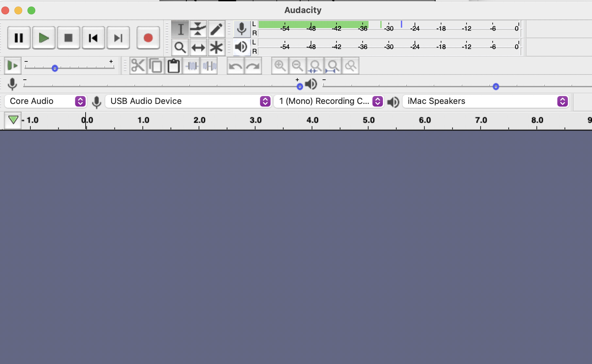Viewport: 592px width, 364px height.
Task: Click the recording volume slider handle
Action: pyautogui.click(x=300, y=87)
